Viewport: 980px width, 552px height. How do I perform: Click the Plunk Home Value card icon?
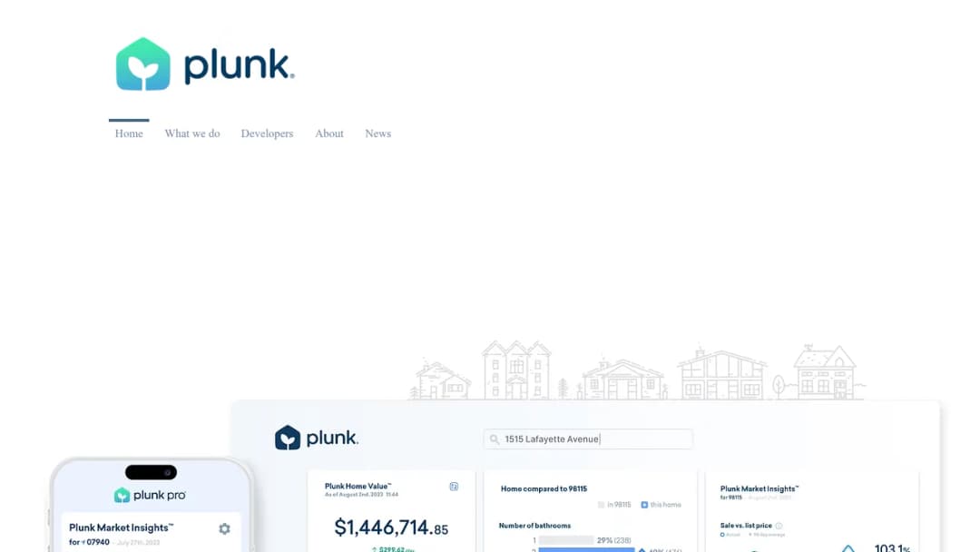(x=454, y=487)
